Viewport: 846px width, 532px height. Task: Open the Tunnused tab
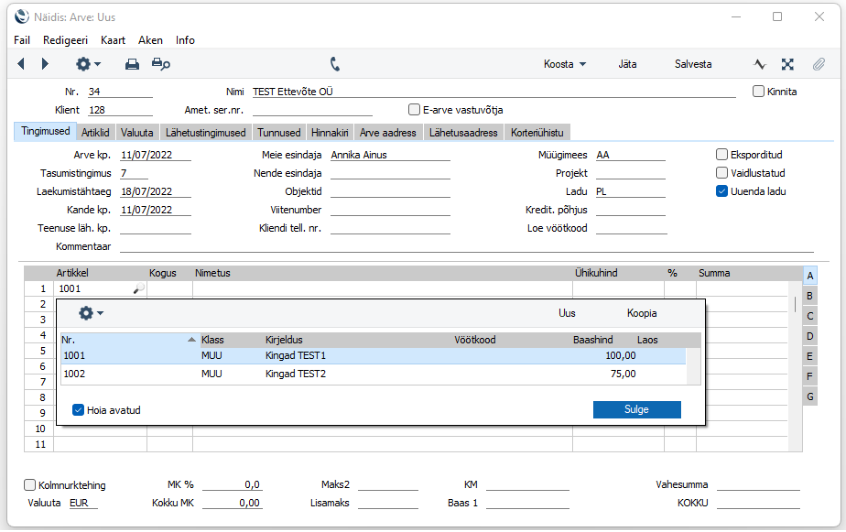(278, 133)
